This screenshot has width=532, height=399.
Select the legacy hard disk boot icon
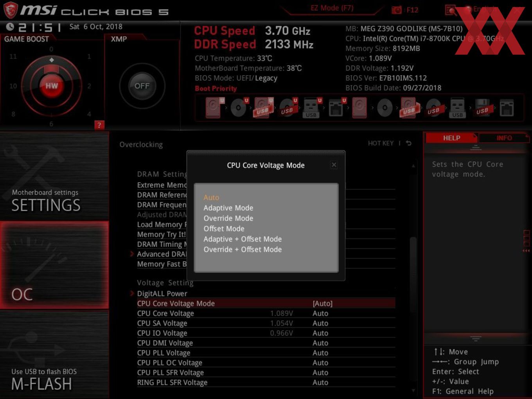coord(359,108)
